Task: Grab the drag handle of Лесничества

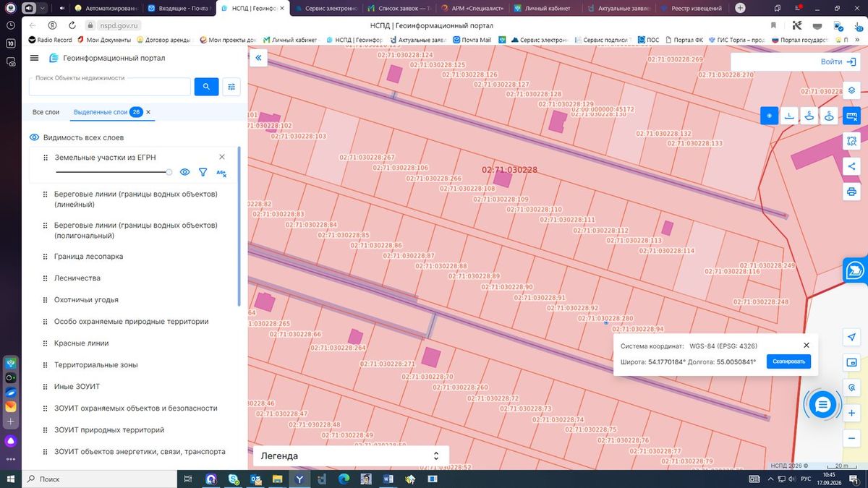Action: coord(46,278)
